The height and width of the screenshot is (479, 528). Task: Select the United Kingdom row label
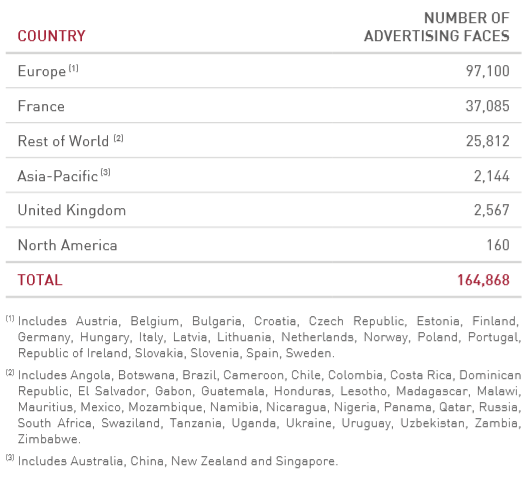(x=72, y=210)
